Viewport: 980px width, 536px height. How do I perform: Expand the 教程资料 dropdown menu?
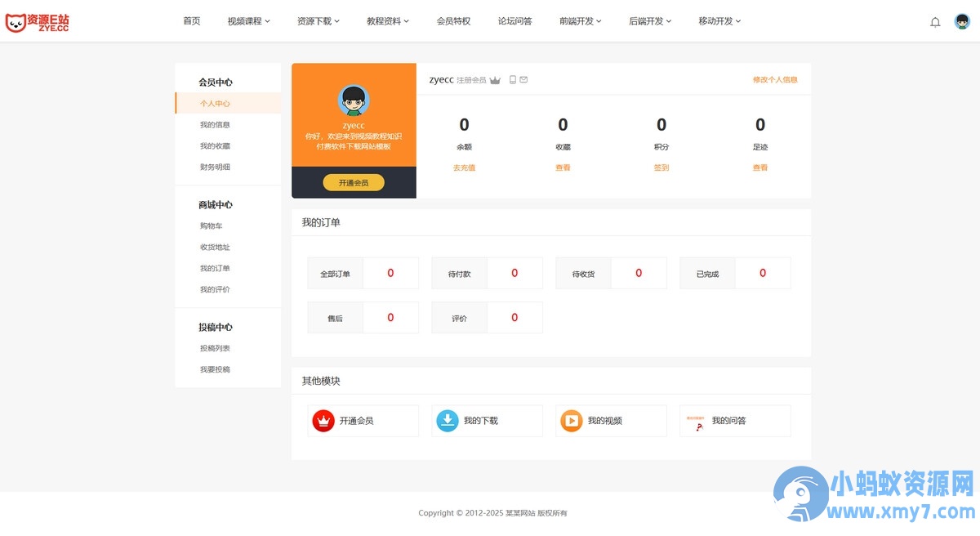point(388,21)
